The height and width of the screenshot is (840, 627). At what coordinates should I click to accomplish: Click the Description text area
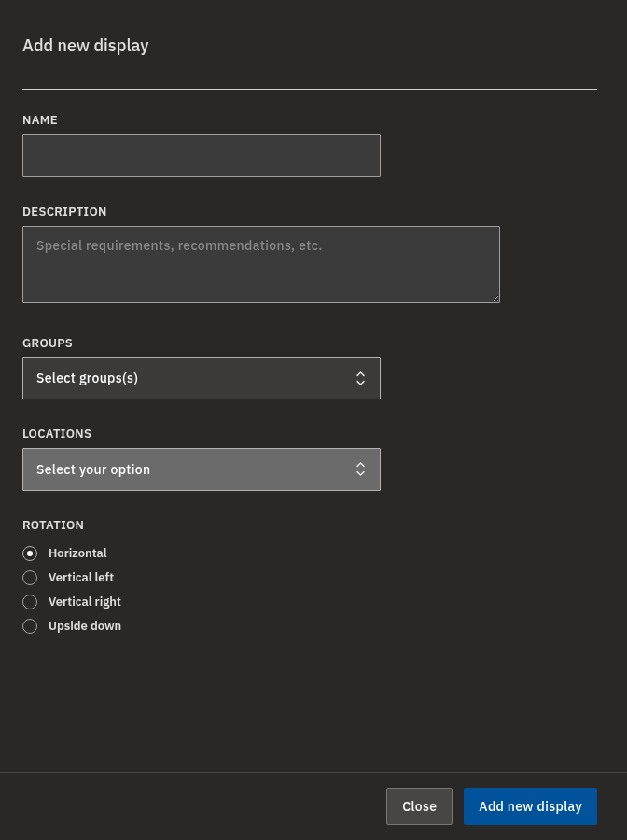point(261,265)
